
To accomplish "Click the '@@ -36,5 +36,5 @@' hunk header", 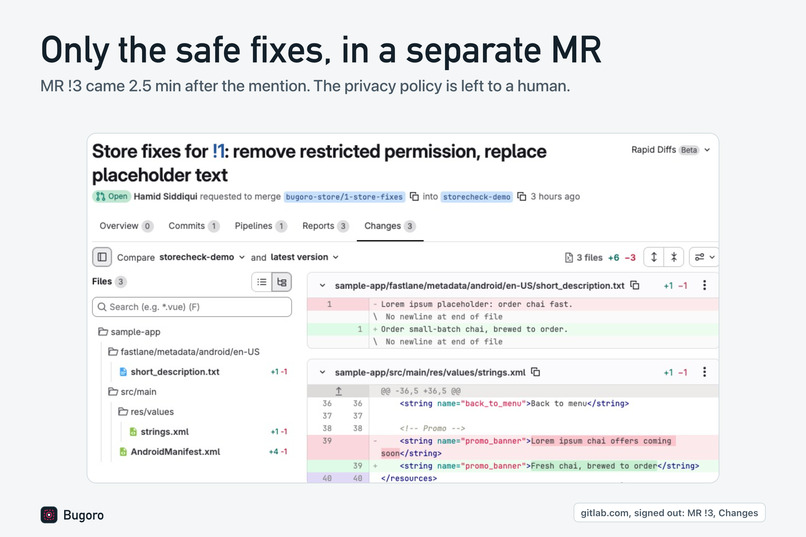I will pos(420,391).
